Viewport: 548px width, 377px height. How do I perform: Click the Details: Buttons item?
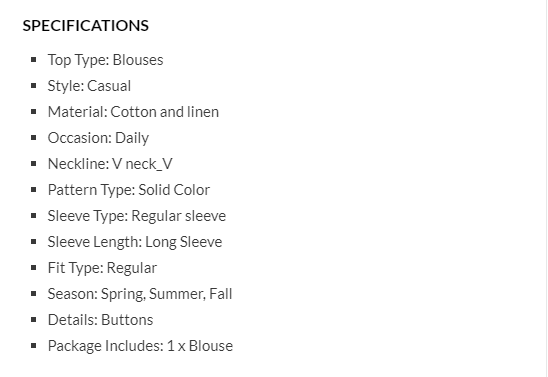(x=100, y=320)
